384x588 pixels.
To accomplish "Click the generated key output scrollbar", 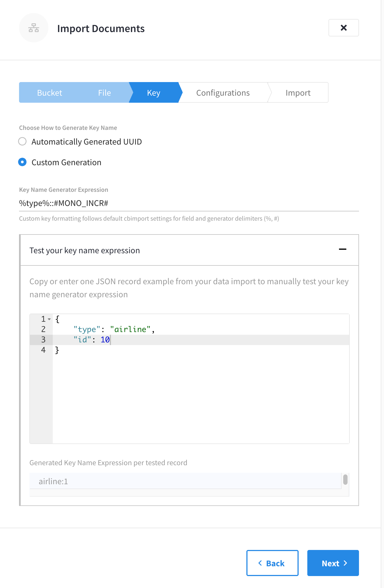I will click(345, 480).
